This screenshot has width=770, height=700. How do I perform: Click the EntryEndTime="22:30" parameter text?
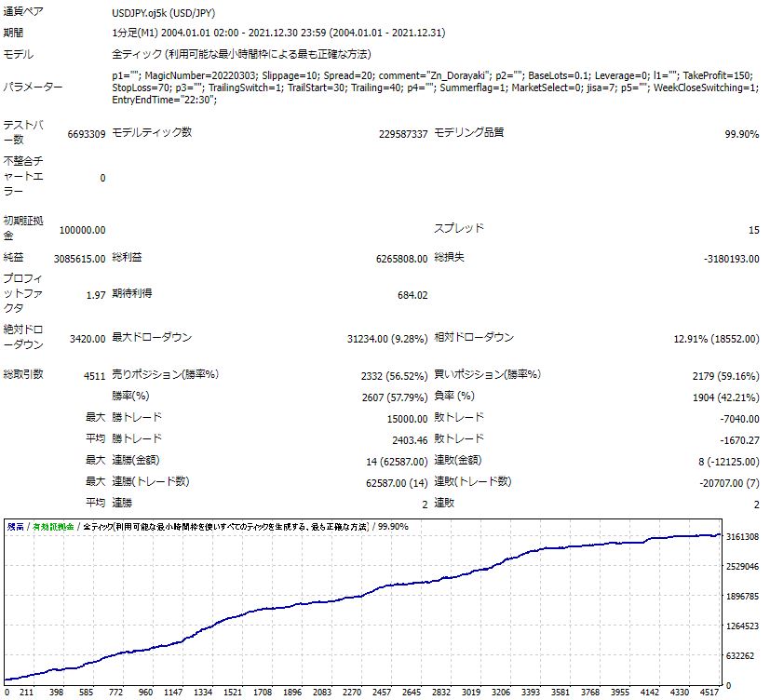pos(164,101)
